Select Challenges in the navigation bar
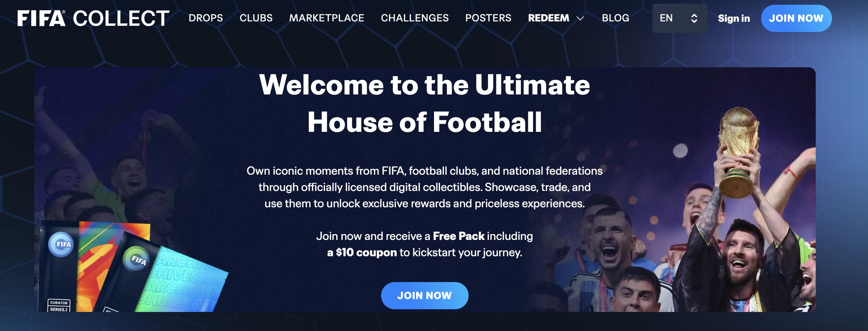The image size is (868, 331). click(x=415, y=18)
